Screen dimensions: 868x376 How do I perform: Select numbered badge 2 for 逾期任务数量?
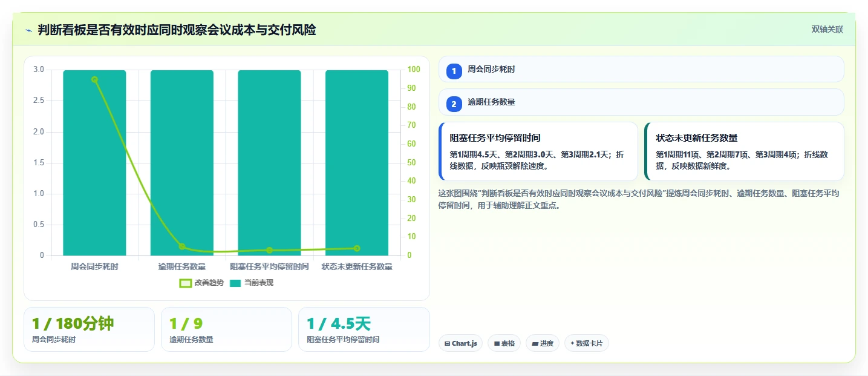(454, 104)
